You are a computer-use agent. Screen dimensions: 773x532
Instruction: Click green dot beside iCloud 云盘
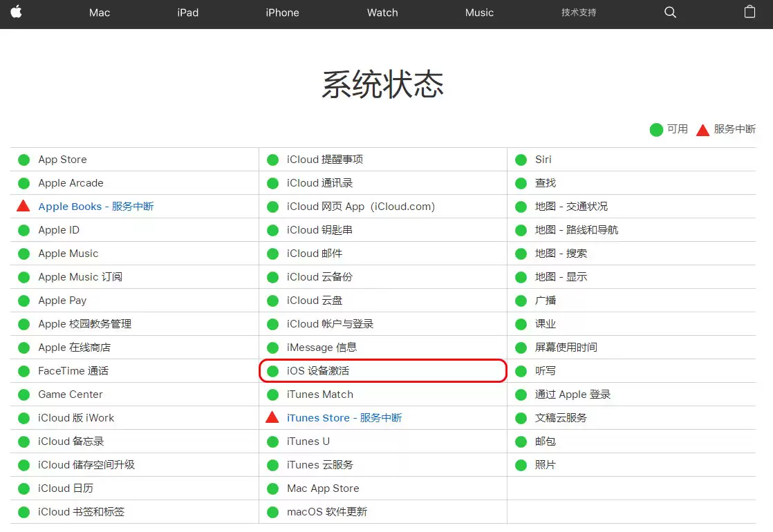click(x=272, y=301)
